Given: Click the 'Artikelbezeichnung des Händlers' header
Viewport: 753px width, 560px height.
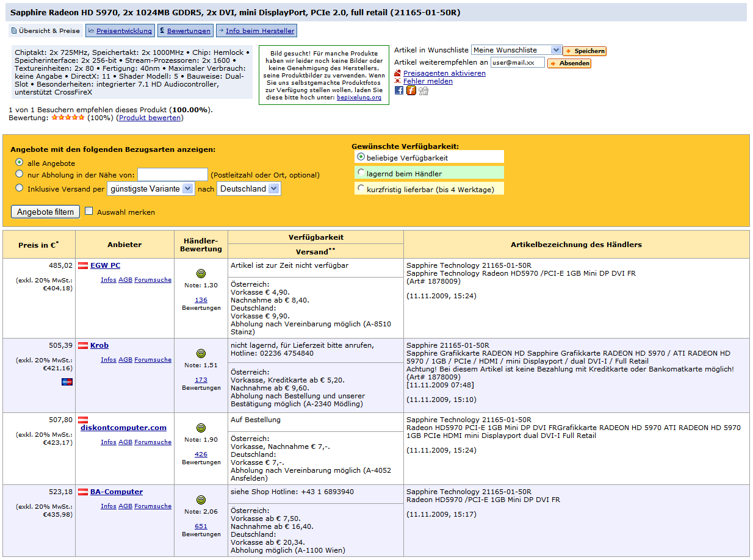Looking at the screenshot, I should coord(576,245).
